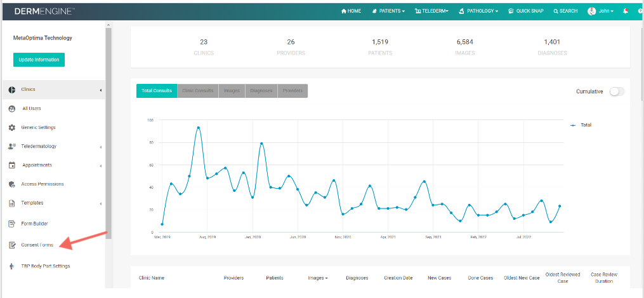This screenshot has width=644, height=298.
Task: Open the TBP Body Part Settings link
Action: click(46, 266)
